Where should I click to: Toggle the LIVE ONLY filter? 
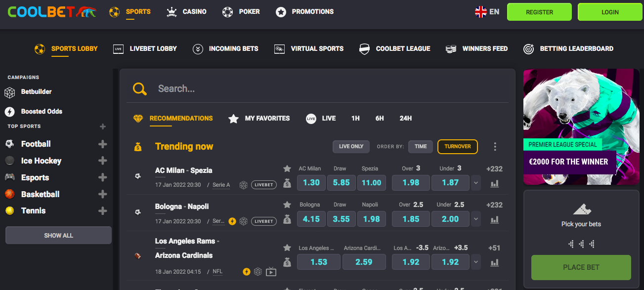tap(351, 146)
